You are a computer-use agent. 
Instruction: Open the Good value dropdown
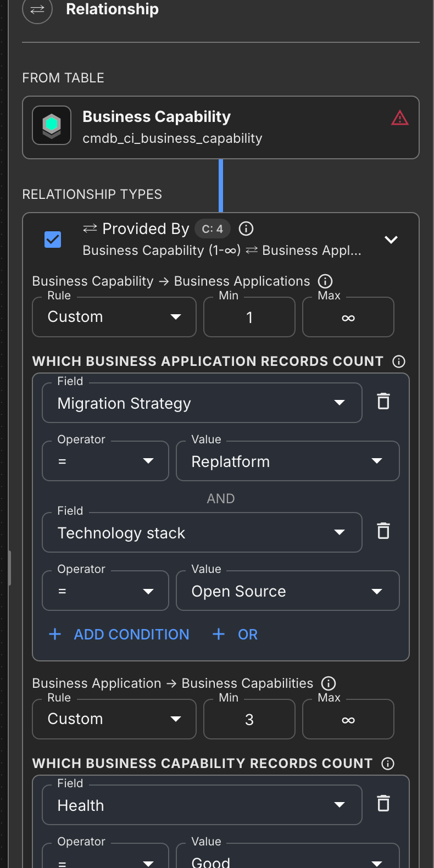288,856
